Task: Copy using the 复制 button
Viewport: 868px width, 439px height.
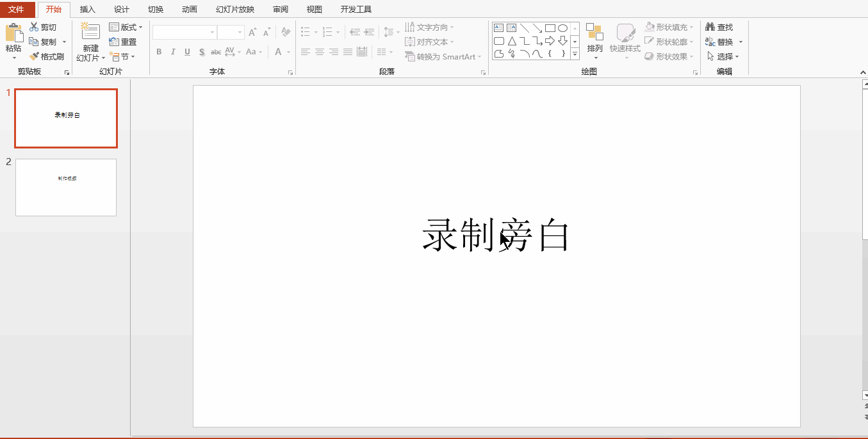Action: pos(43,42)
